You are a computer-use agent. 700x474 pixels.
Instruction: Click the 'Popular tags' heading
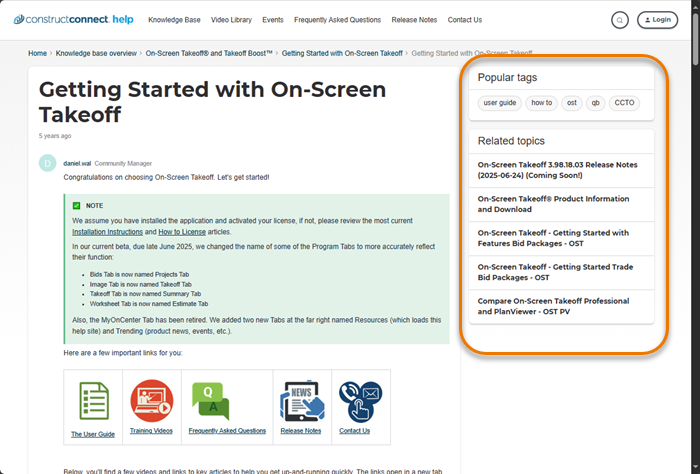(507, 78)
